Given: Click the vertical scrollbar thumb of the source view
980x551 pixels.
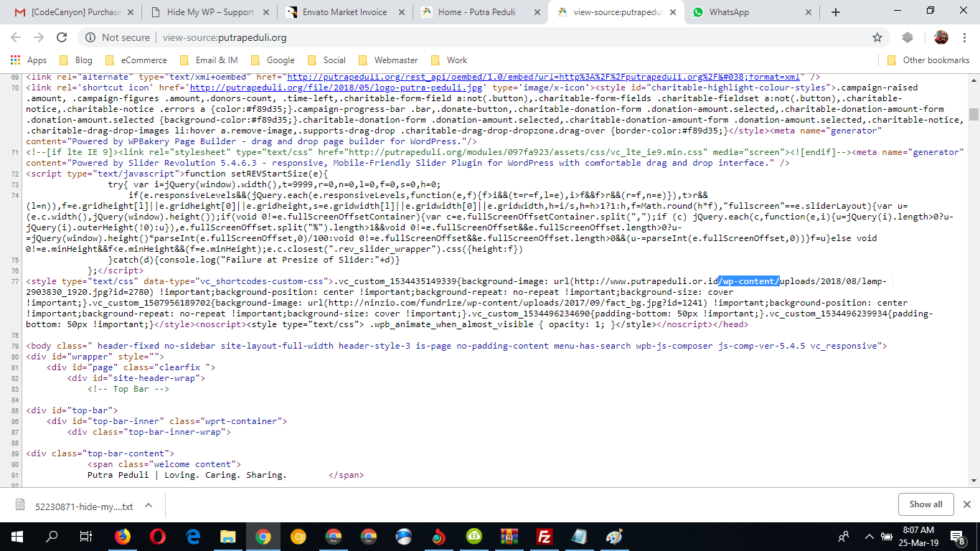Looking at the screenshot, I should 974,115.
